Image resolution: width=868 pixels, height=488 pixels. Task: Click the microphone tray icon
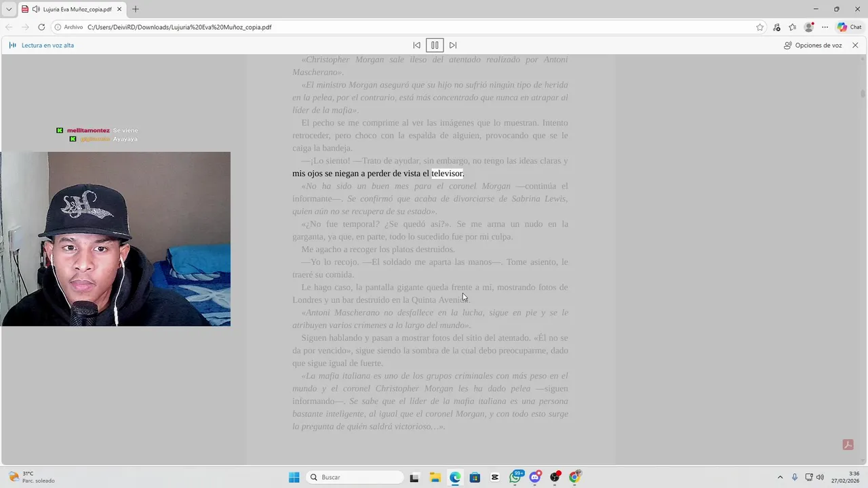click(x=795, y=477)
